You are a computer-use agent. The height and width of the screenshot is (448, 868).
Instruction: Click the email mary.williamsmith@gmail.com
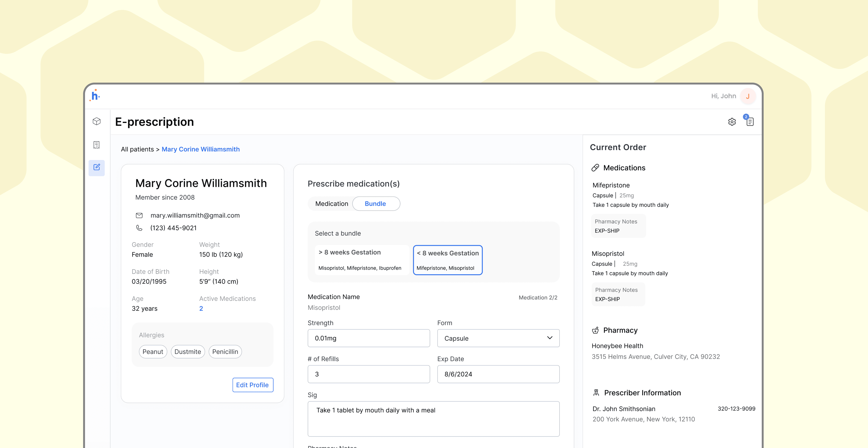[x=195, y=216]
